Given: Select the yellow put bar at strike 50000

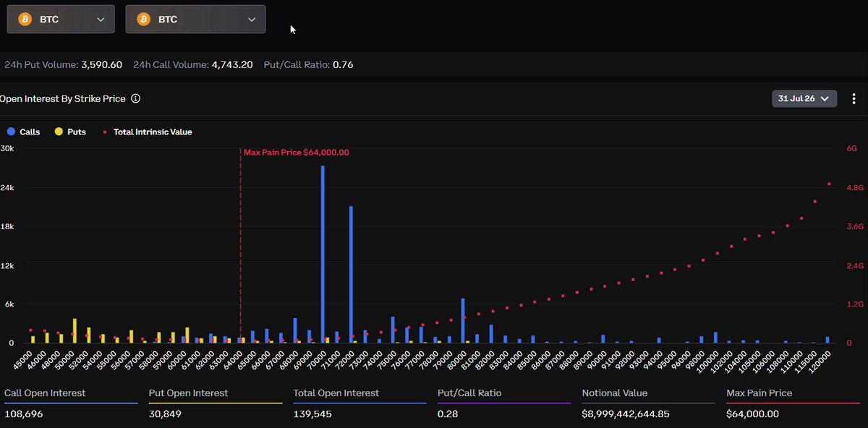Looking at the screenshot, I should pos(75,331).
